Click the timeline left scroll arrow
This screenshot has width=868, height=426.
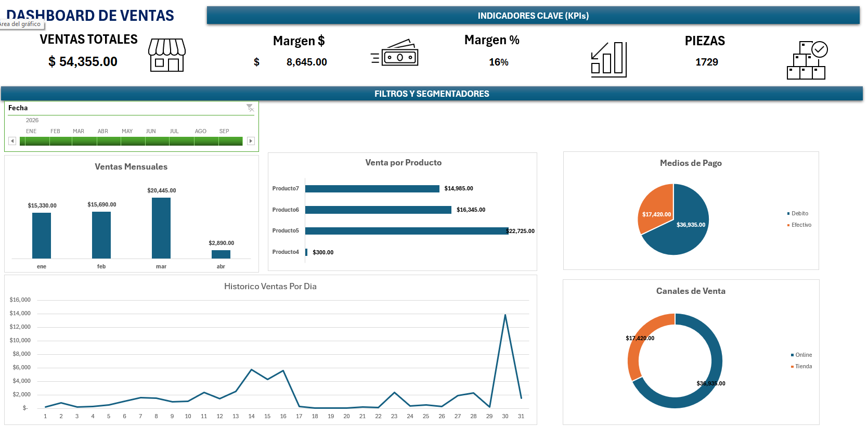(12, 141)
